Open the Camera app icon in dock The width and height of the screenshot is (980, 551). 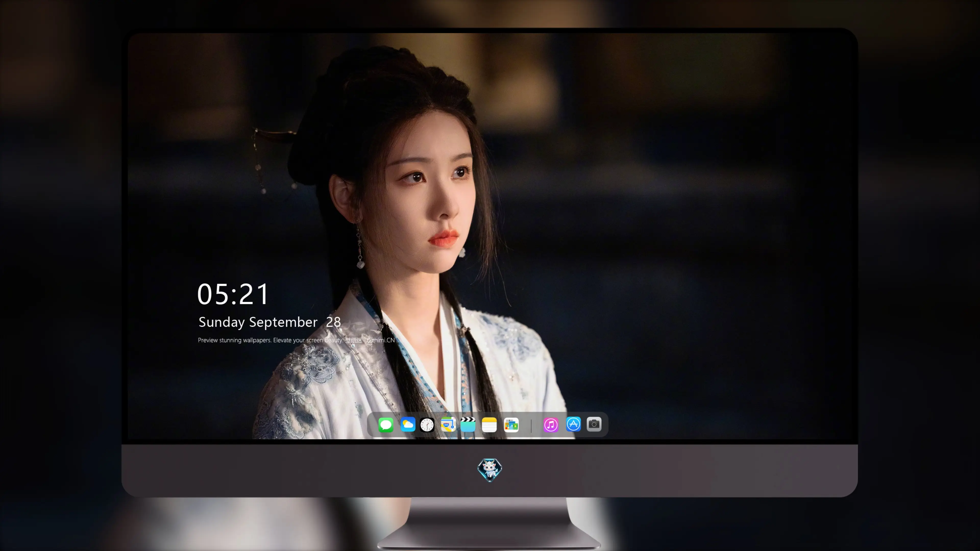pyautogui.click(x=594, y=424)
